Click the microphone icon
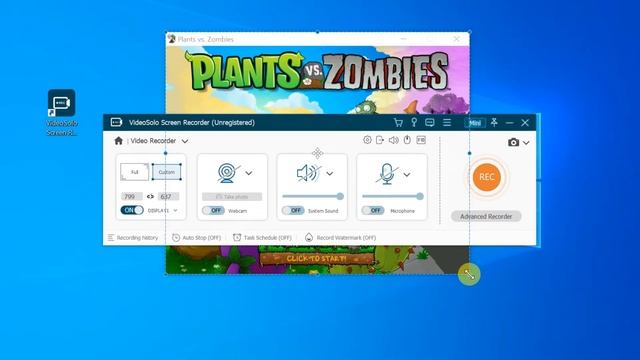The image size is (640, 360). click(x=387, y=174)
